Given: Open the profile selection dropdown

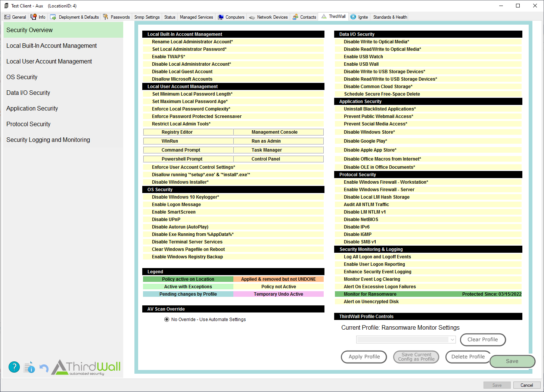Looking at the screenshot, I should [x=406, y=339].
